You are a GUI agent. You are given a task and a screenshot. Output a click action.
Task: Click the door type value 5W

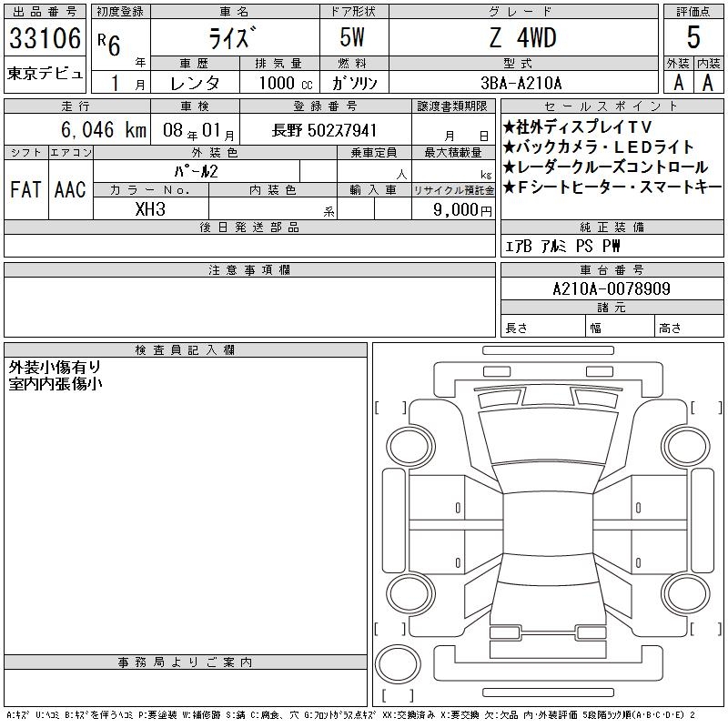coord(352,37)
